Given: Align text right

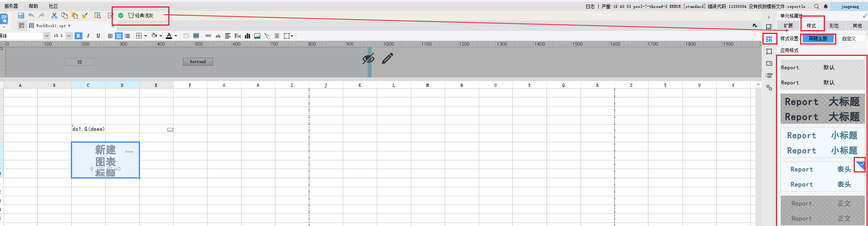Looking at the screenshot, I should pyautogui.click(x=128, y=36).
